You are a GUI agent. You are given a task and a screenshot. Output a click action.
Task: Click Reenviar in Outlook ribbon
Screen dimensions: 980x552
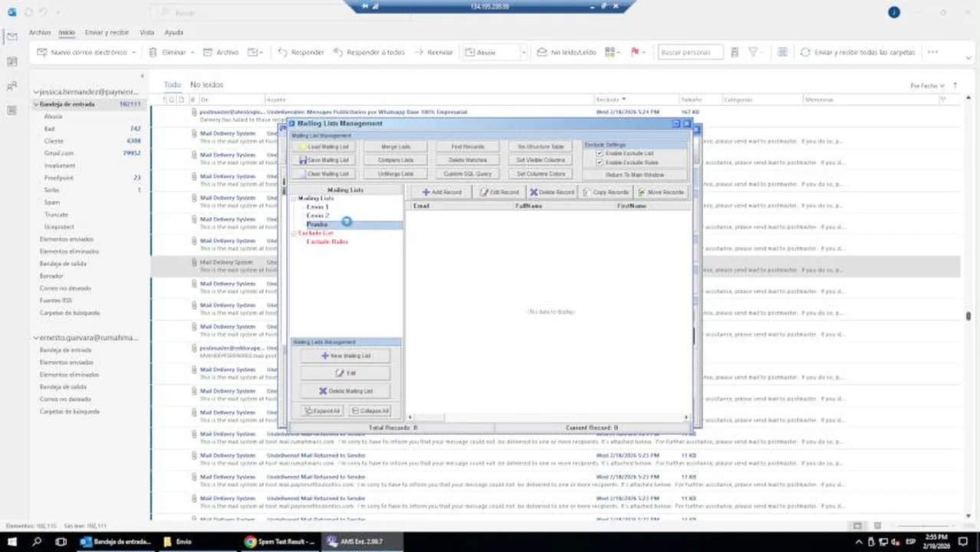click(434, 52)
